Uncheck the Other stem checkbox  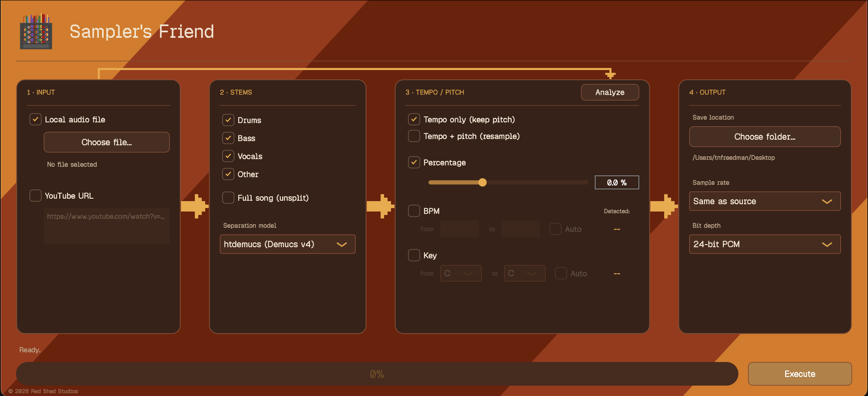click(228, 174)
